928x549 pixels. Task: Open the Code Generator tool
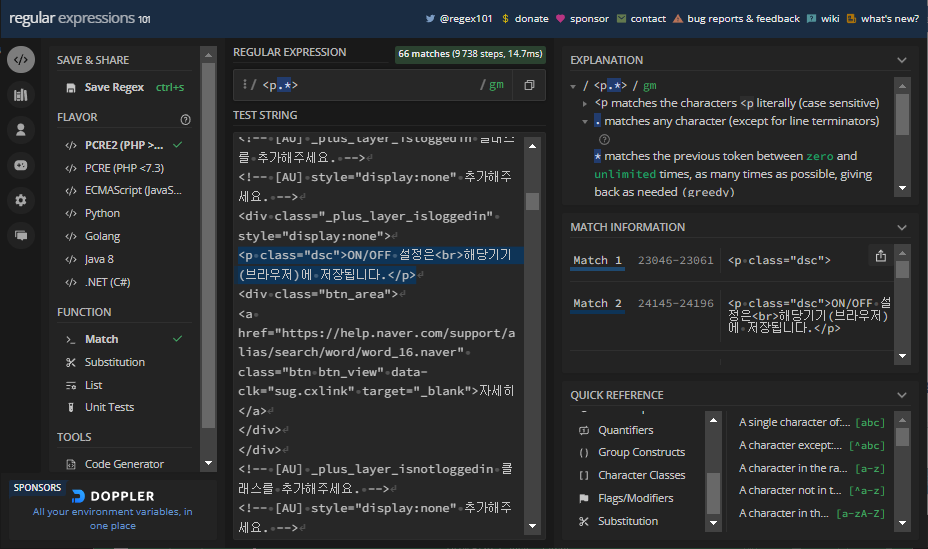point(124,464)
